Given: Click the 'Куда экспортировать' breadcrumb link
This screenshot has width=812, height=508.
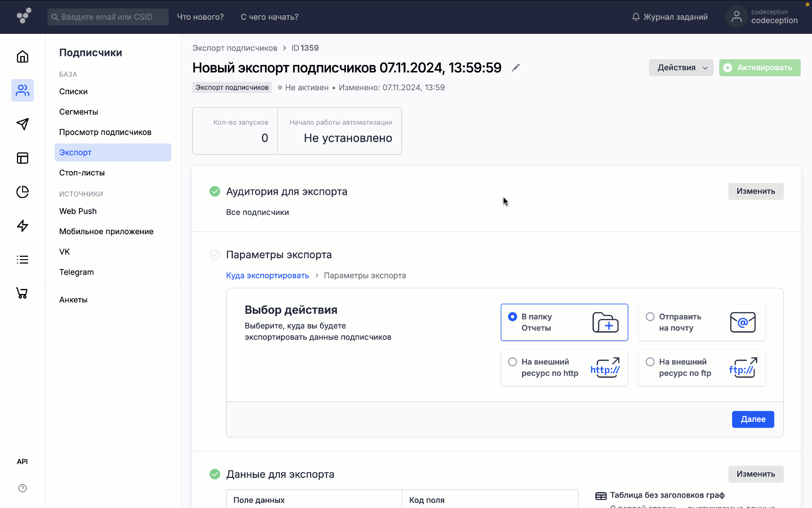Looking at the screenshot, I should 267,276.
